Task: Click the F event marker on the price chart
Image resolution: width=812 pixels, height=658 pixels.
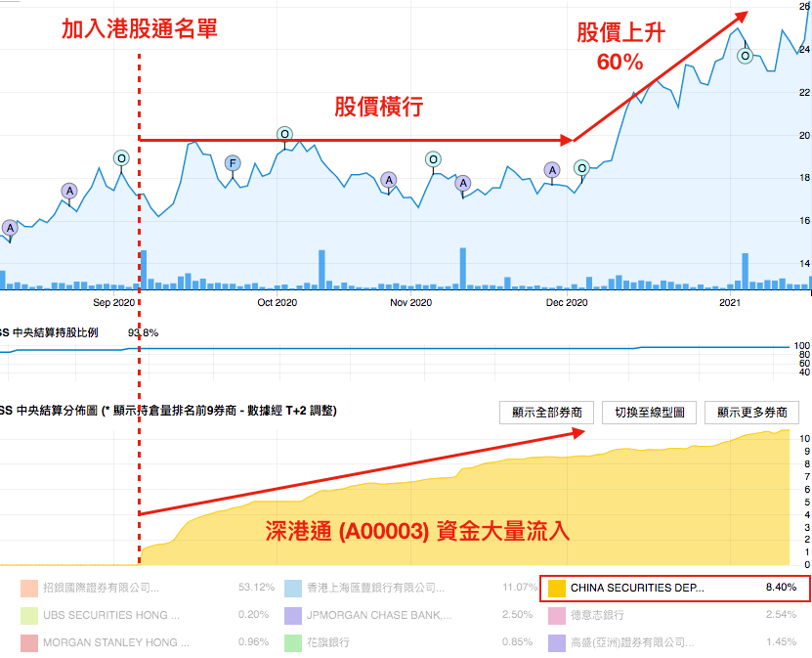Action: tap(233, 163)
